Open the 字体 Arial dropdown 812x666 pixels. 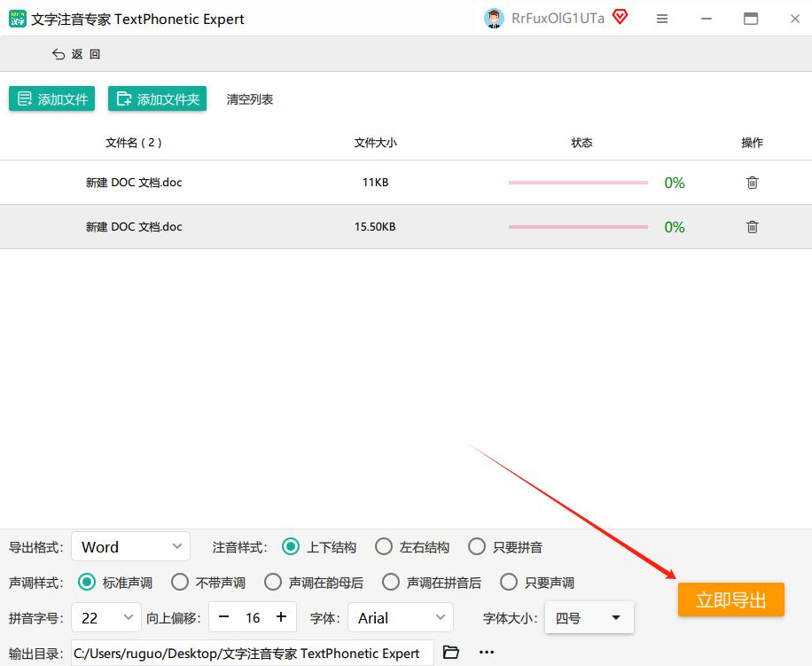point(401,617)
